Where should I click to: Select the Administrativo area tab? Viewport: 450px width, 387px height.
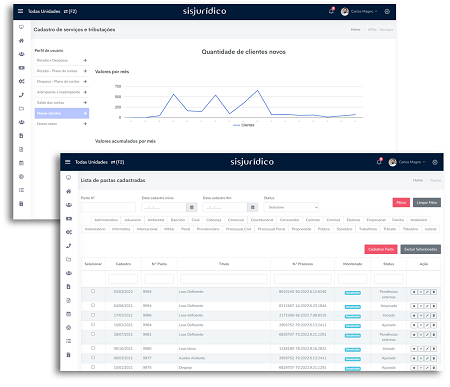point(106,220)
